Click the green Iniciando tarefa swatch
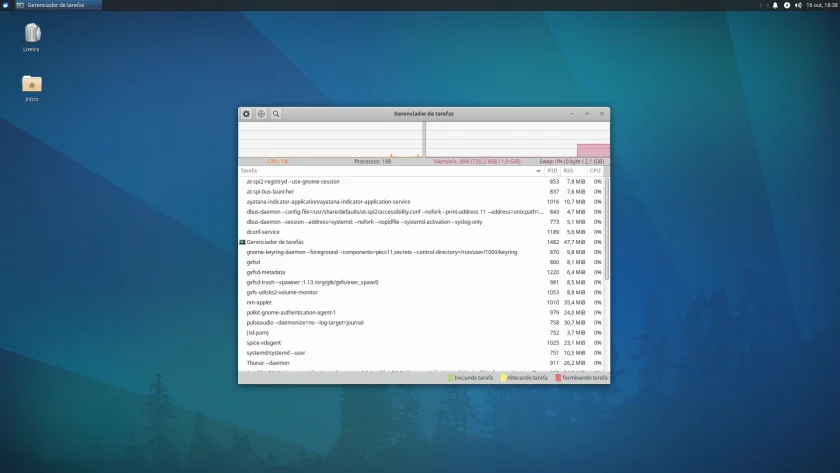840x473 pixels. 451,378
